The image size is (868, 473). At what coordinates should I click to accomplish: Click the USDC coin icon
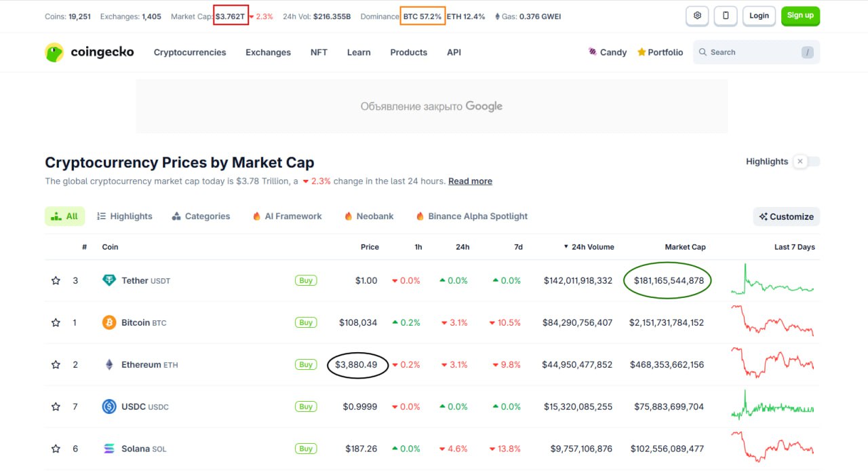109,406
